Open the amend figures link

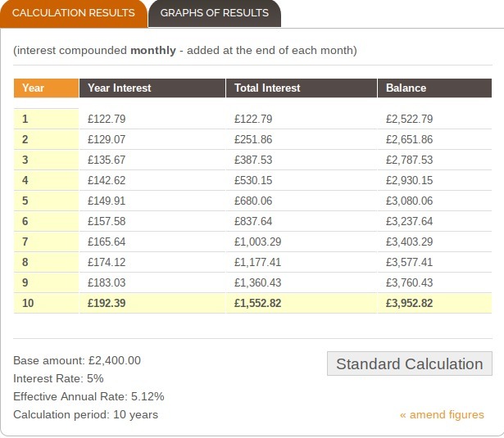442,414
